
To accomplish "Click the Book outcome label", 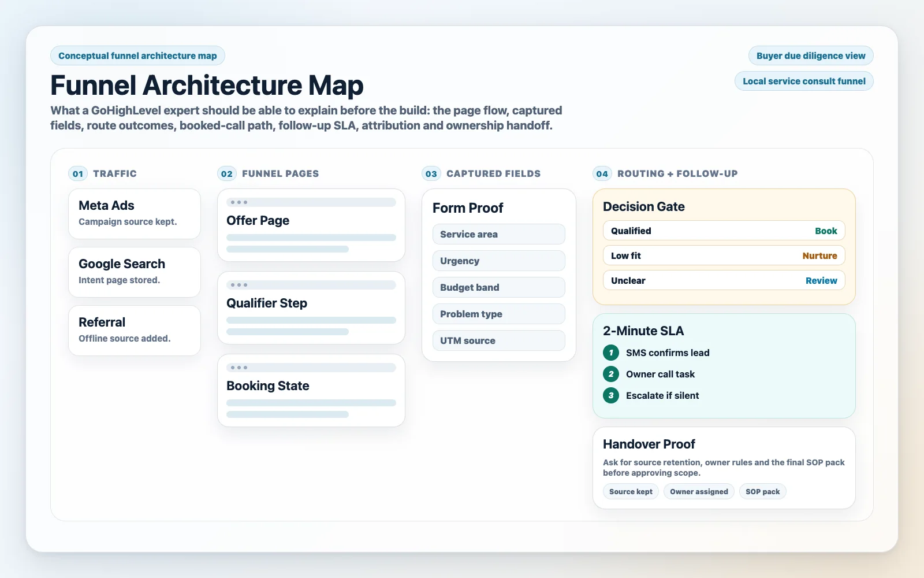I will point(826,231).
